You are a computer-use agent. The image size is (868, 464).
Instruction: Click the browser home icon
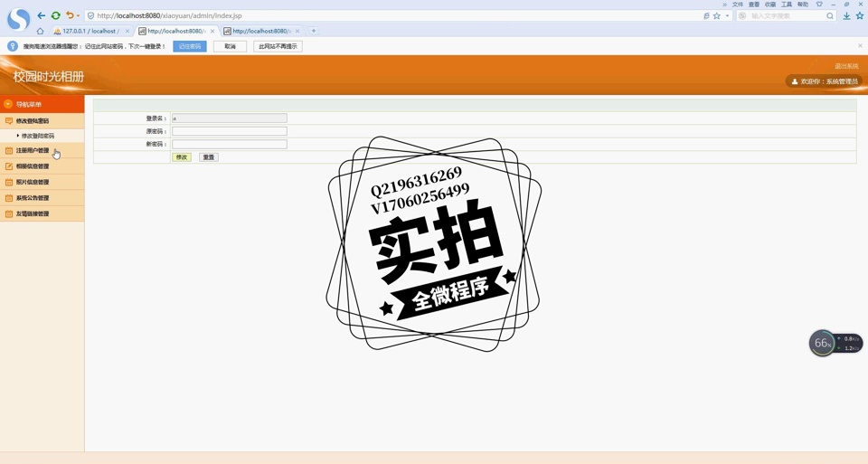40,31
